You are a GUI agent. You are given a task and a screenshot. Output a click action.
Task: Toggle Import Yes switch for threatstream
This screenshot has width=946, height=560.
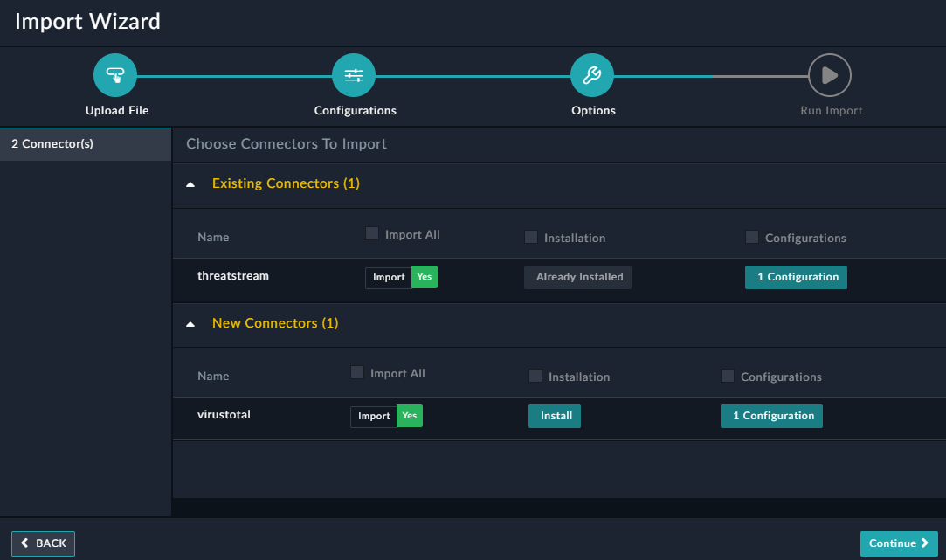pos(401,277)
